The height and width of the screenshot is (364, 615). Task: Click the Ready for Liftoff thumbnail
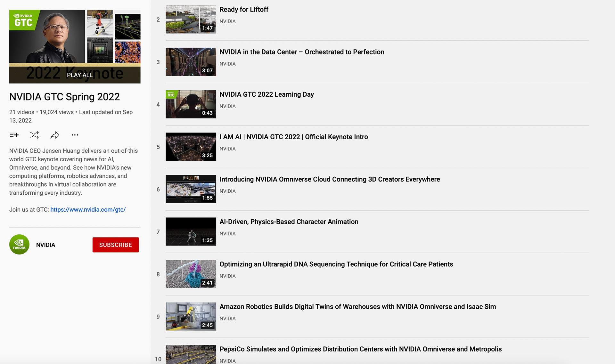[191, 19]
